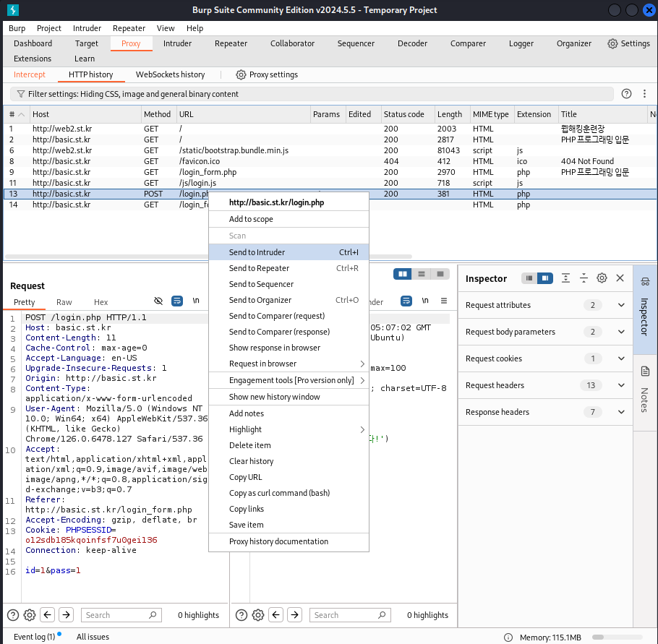Screen dimensions: 658x644
Task: Switch to combined tabbed request/response layout
Action: (x=440, y=274)
